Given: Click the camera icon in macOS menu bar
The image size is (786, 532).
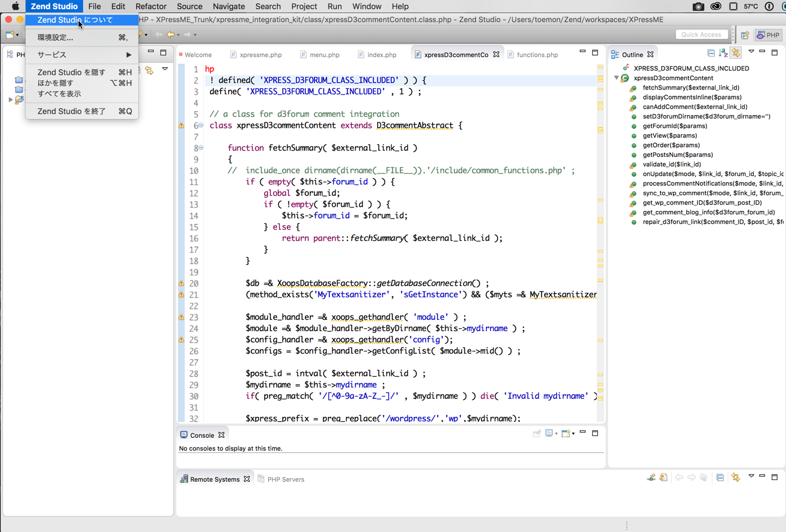Looking at the screenshot, I should [x=698, y=6].
